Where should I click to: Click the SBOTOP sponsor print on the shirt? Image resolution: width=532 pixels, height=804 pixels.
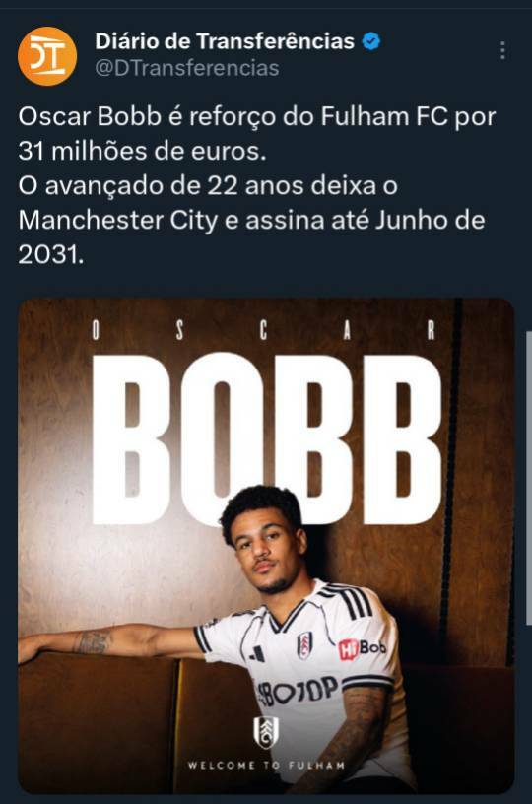[x=298, y=692]
